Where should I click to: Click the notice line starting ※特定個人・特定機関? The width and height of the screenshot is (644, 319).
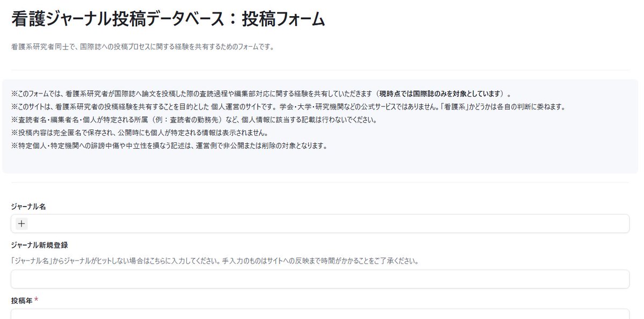pyautogui.click(x=169, y=146)
